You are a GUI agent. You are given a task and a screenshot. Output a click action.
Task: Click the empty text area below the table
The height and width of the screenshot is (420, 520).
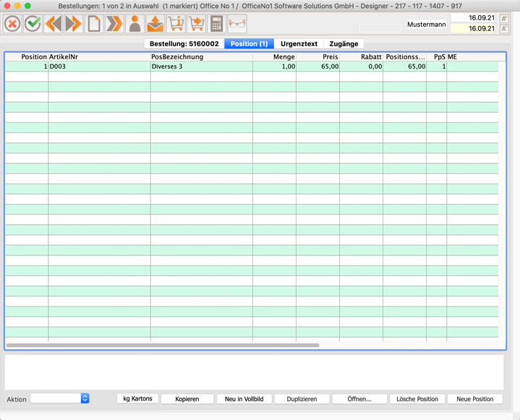tap(254, 372)
